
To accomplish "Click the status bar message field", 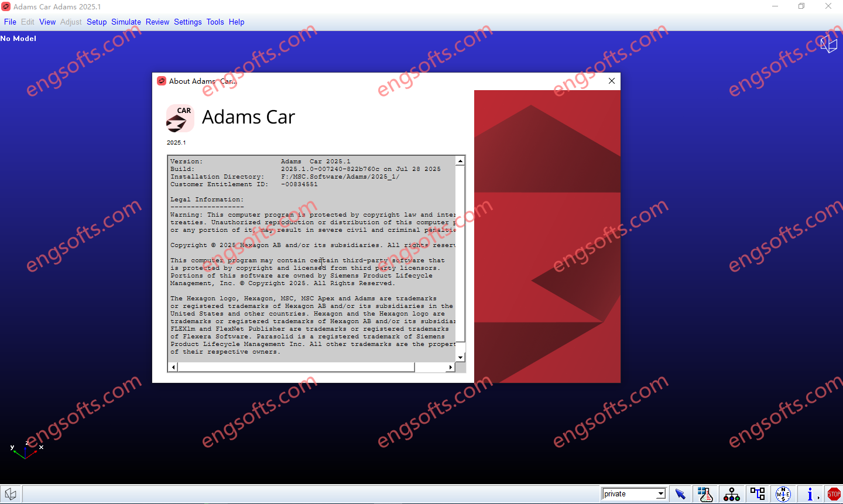I will coord(311,494).
